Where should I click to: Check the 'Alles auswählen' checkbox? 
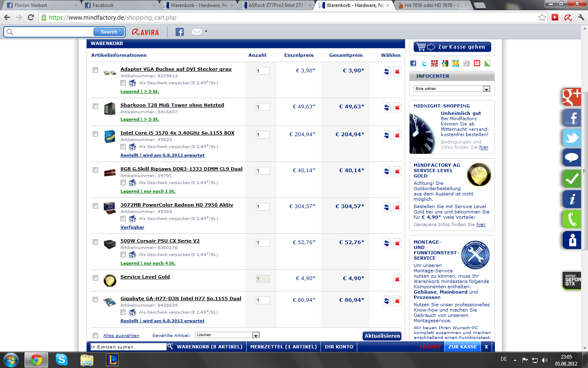(x=95, y=336)
